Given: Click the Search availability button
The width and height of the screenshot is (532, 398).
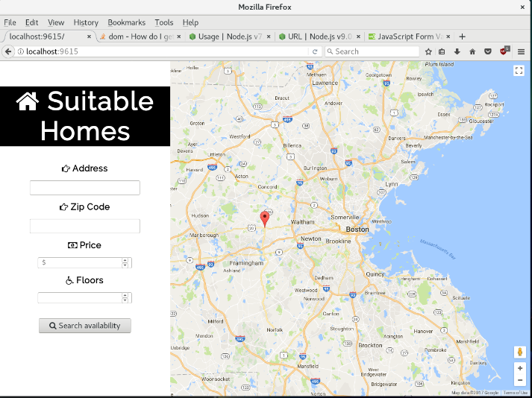Looking at the screenshot, I should (85, 326).
